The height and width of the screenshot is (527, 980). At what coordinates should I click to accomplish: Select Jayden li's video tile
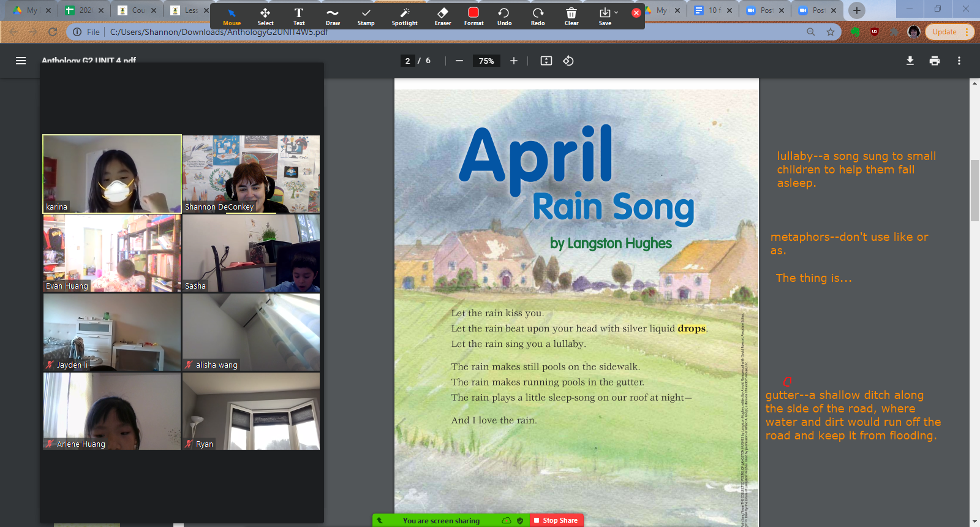[x=112, y=332]
